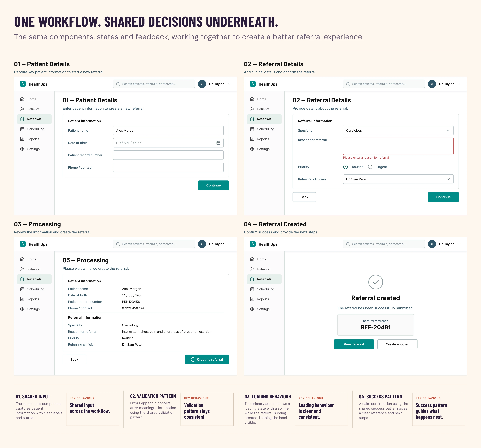Viewport: 481px width, 448px height.
Task: Click the 14 / 03 / 1985 date value
Action: pos(132,295)
